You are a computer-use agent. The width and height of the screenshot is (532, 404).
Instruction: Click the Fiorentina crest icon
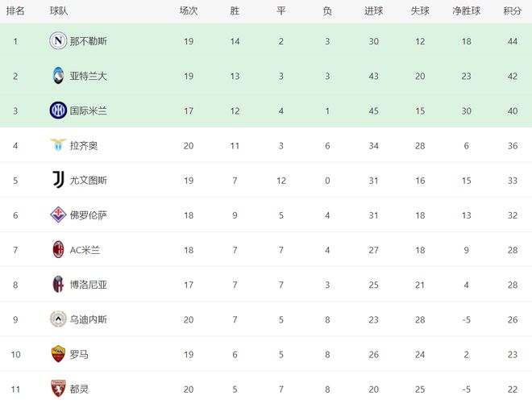tap(58, 214)
